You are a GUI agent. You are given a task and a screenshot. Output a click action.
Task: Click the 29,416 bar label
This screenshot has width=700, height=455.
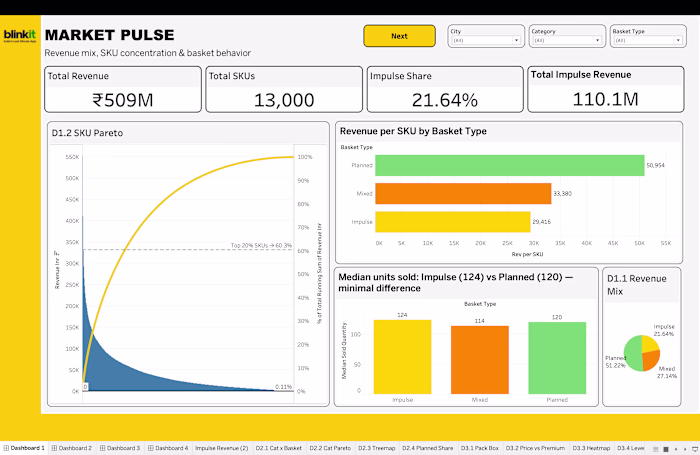coord(542,222)
